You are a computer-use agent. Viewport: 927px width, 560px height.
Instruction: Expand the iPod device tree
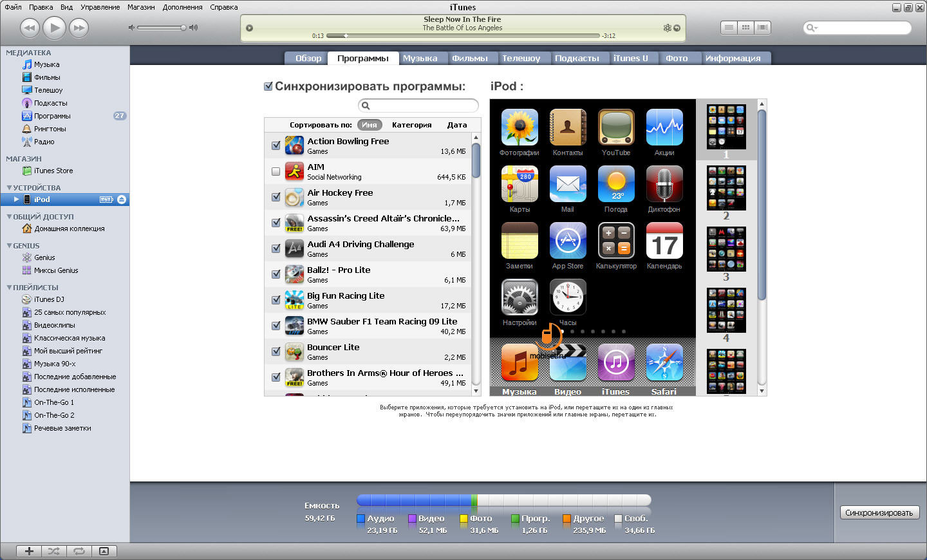(17, 200)
